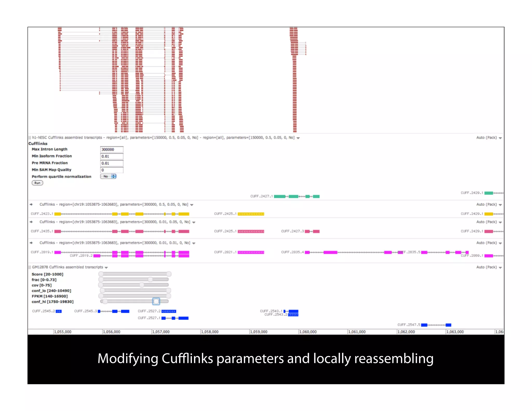Grab the h1-hESC track drag handle icon
The height and width of the screenshot is (411, 532).
coord(30,138)
